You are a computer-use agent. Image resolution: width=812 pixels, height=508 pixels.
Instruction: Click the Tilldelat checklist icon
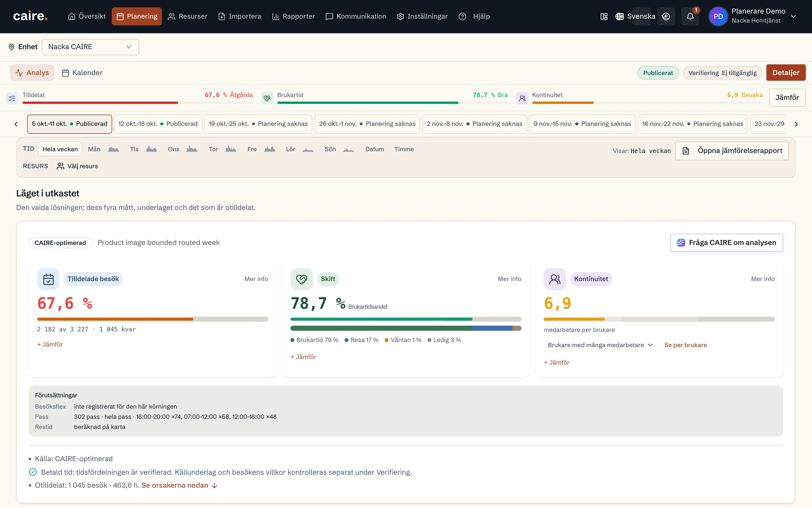[x=12, y=98]
